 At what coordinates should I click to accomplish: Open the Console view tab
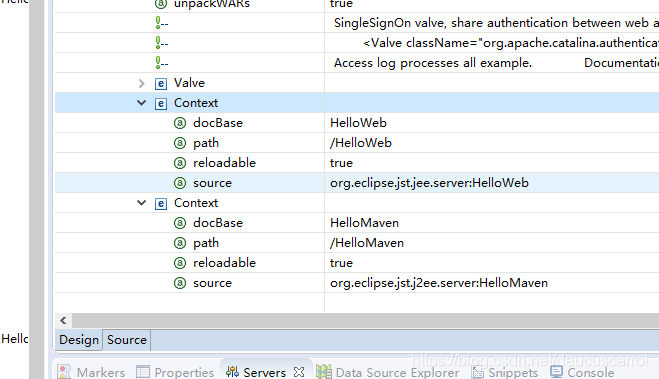coord(583,372)
